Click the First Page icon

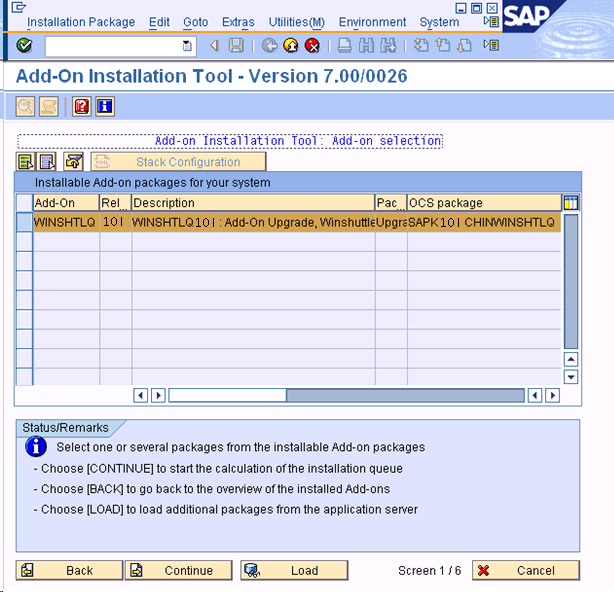pyautogui.click(x=421, y=46)
